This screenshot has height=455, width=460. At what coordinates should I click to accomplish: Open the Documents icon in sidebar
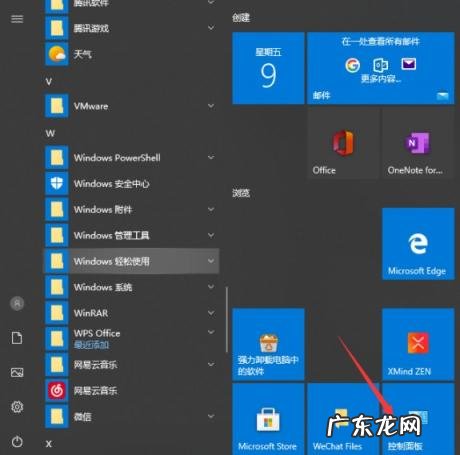pos(17,338)
